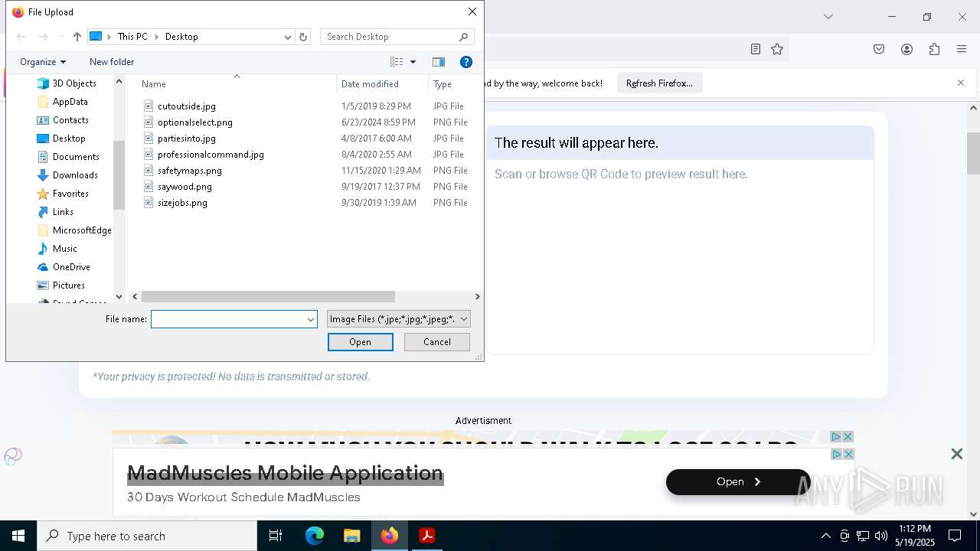Dismiss Firefox welcome back notification
980x551 pixels.
961,83
